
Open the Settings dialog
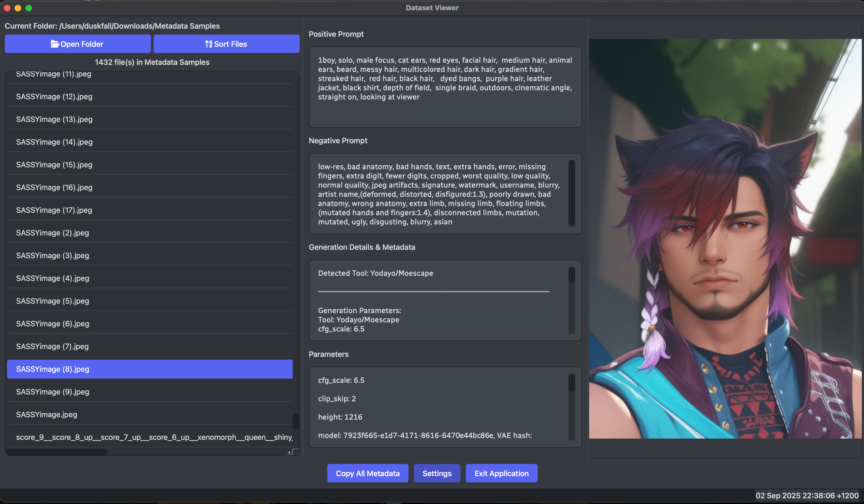436,473
